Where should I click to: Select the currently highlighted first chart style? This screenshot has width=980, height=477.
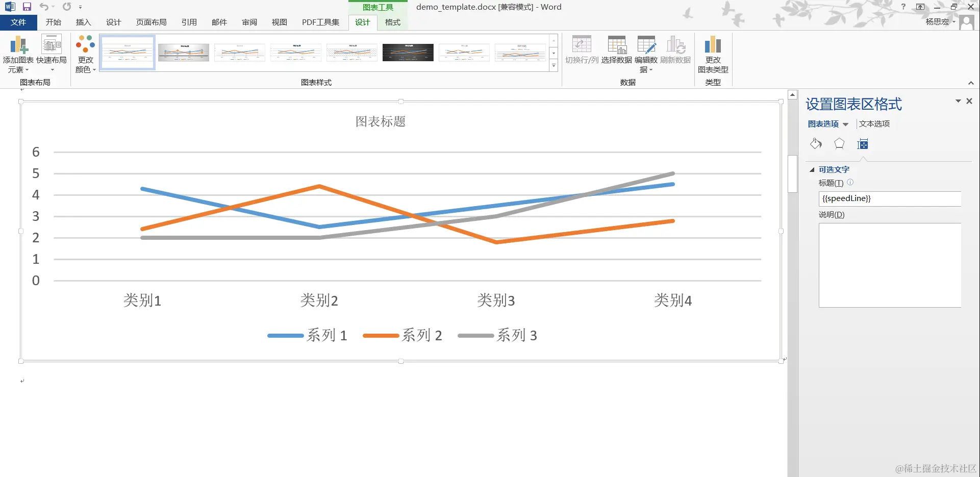(128, 52)
